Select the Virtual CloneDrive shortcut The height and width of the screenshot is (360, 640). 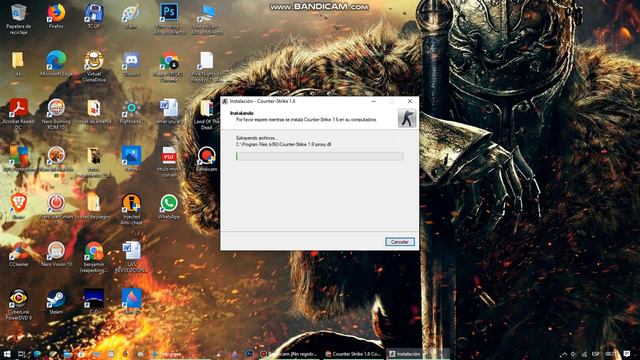click(x=93, y=67)
